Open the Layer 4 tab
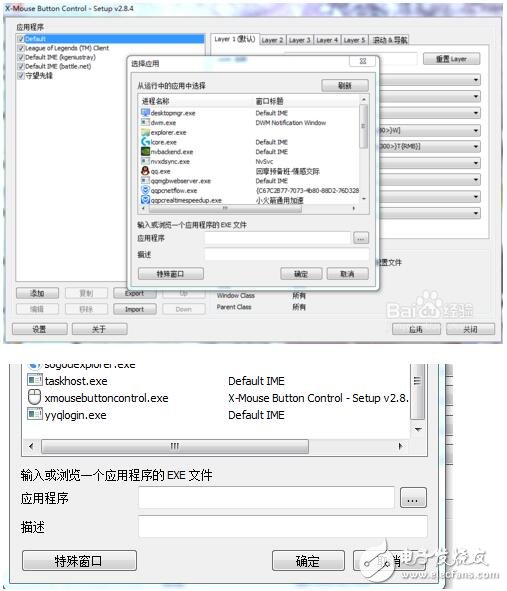The width and height of the screenshot is (507, 591). pyautogui.click(x=327, y=40)
